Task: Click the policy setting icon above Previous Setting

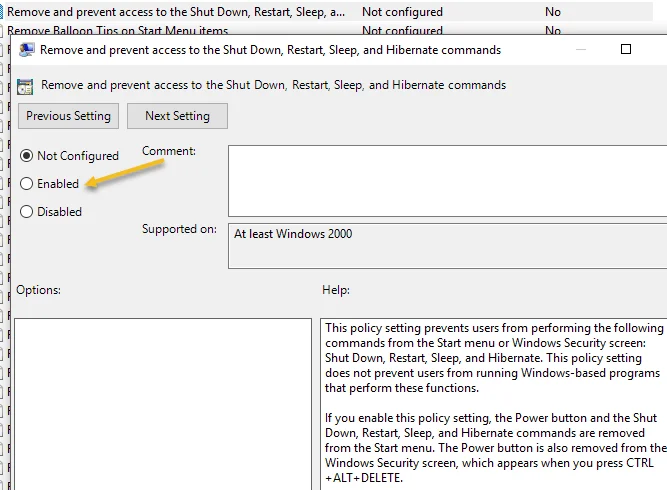Action: pos(25,86)
